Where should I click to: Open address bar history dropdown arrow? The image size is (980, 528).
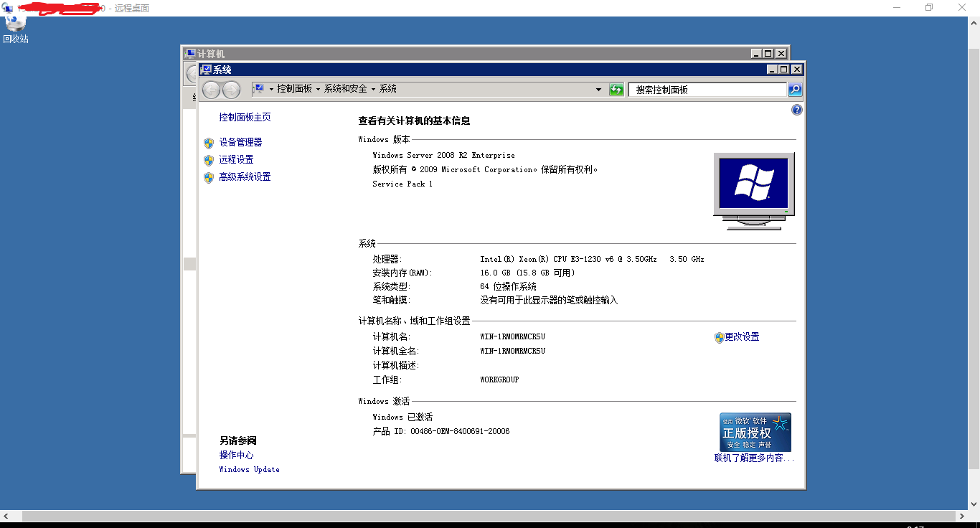coord(599,90)
